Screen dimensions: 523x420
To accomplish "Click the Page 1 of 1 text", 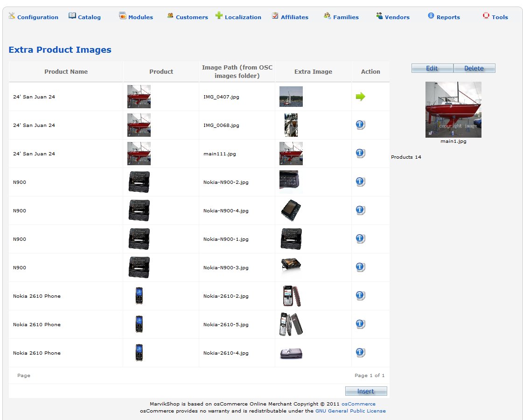I will coord(369,375).
